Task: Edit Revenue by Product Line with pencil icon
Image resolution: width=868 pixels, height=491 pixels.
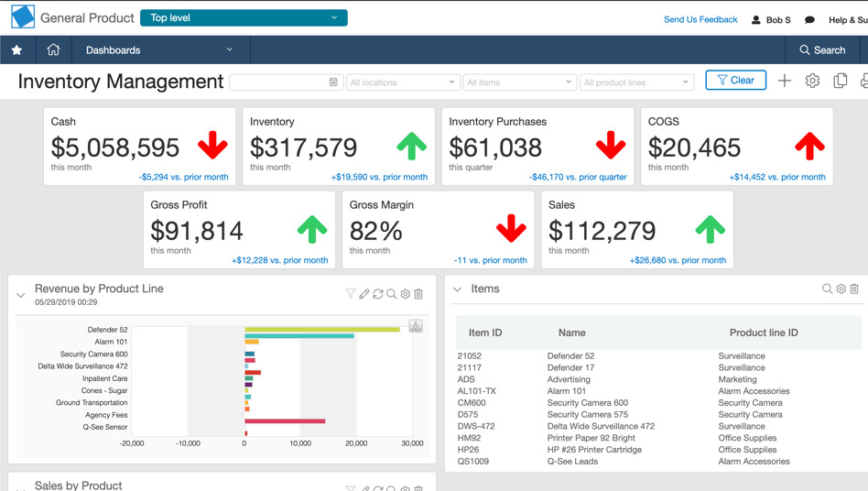Action: pyautogui.click(x=363, y=294)
